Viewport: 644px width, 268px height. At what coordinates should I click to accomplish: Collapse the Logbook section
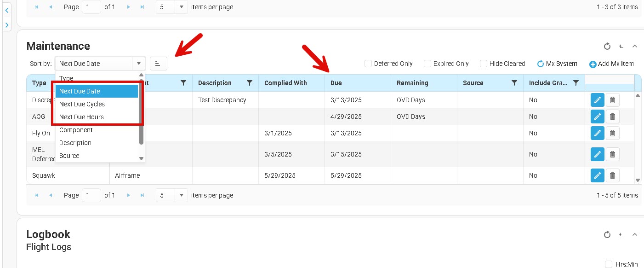635,234
